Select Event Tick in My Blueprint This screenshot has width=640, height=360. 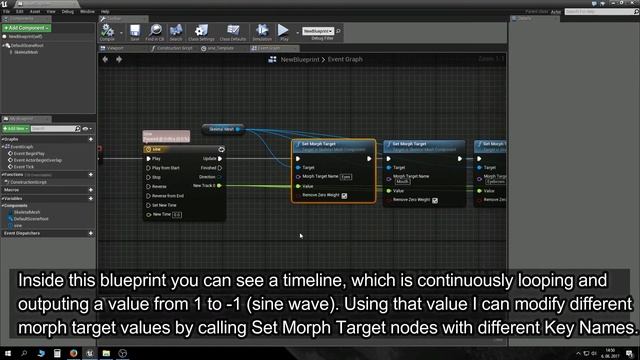point(24,167)
